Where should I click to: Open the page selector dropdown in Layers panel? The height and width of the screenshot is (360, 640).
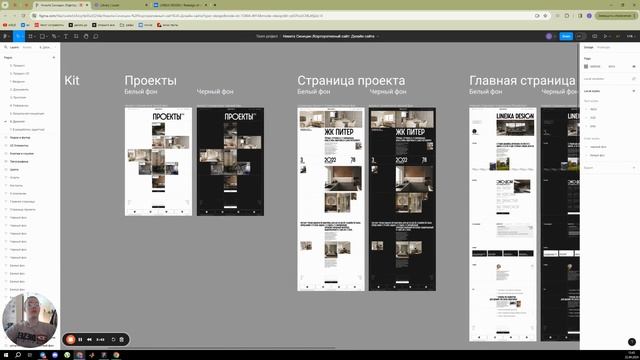point(47,47)
